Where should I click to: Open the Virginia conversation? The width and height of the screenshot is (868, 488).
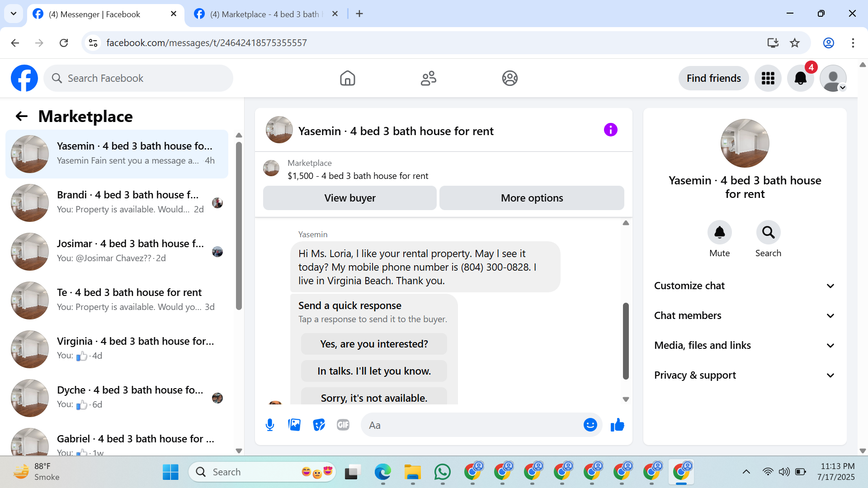click(x=117, y=349)
